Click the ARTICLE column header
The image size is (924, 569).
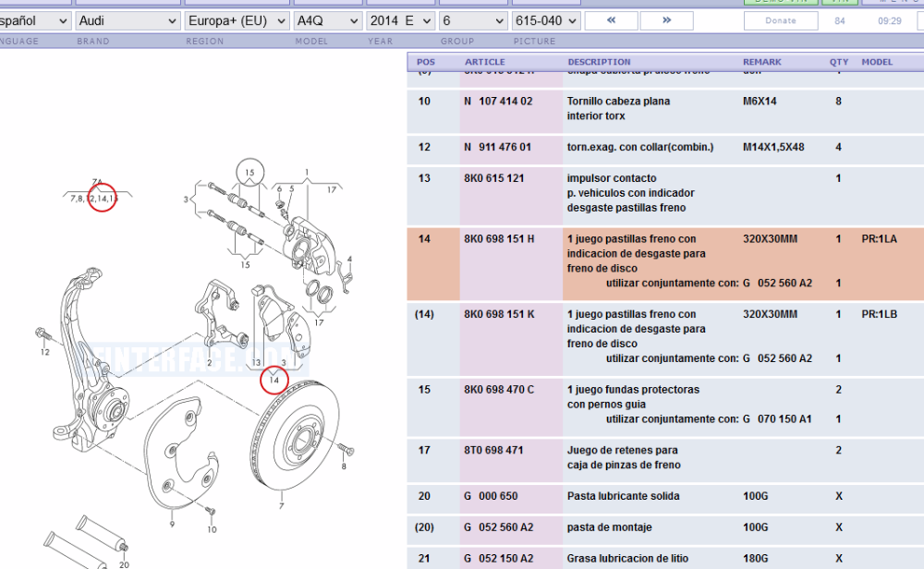click(x=485, y=62)
